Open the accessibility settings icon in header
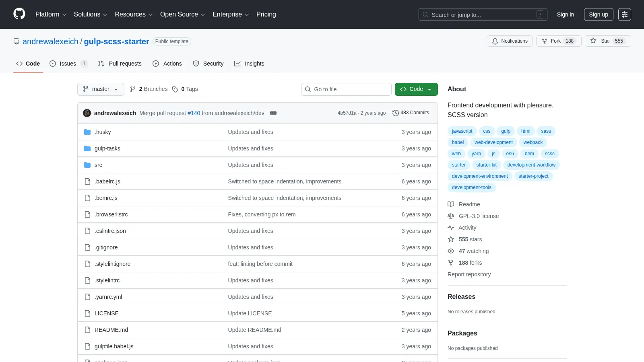644x362 pixels. (625, 14)
